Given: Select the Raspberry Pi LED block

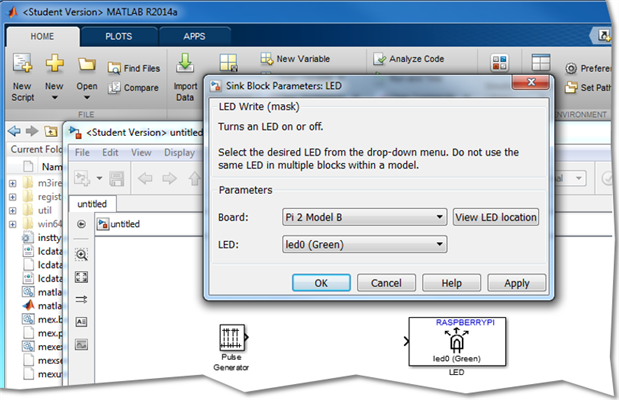Looking at the screenshot, I should point(457,342).
